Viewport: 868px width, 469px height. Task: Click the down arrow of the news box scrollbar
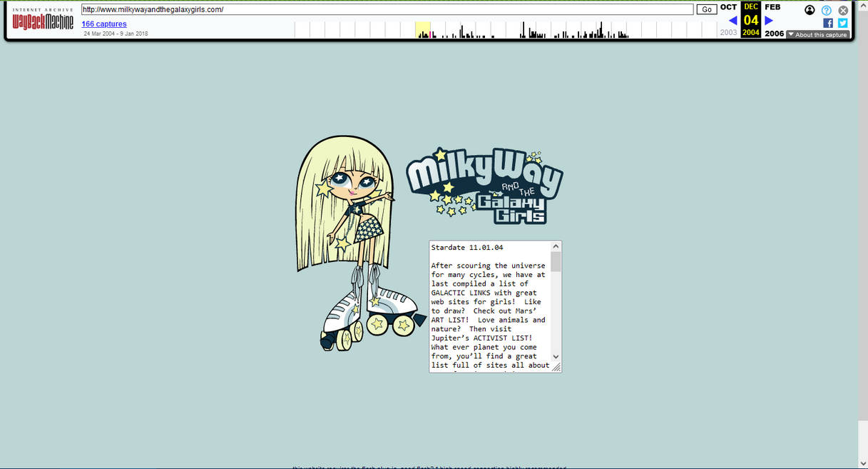556,357
